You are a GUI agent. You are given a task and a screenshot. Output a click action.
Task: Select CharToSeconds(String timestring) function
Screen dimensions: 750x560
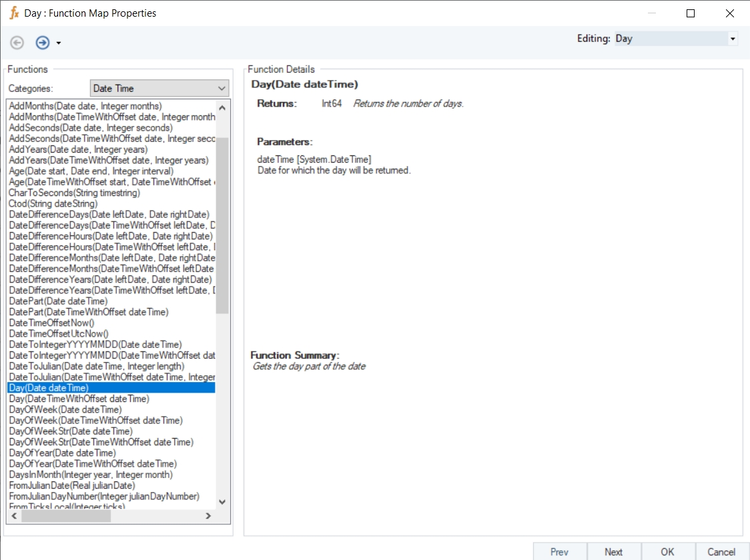coord(75,193)
